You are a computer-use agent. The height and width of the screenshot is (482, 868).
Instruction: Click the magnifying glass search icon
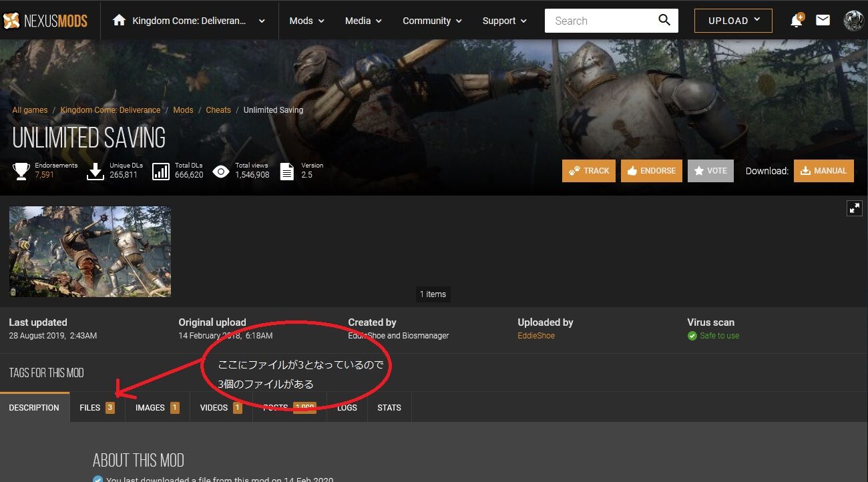pos(664,20)
